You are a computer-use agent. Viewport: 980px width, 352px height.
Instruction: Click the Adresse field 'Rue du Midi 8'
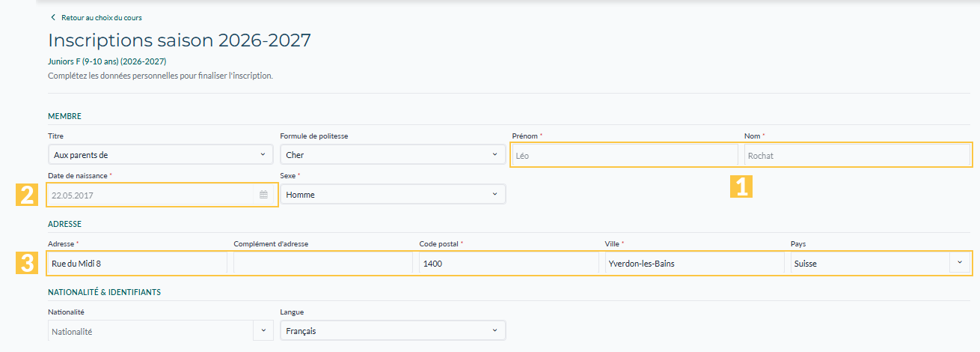[137, 263]
